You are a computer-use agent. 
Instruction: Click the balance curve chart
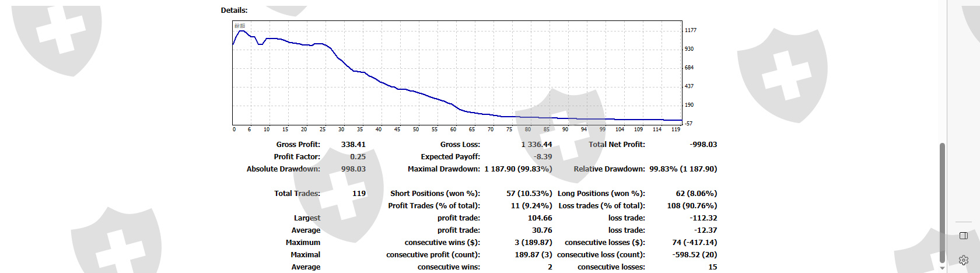[457, 72]
